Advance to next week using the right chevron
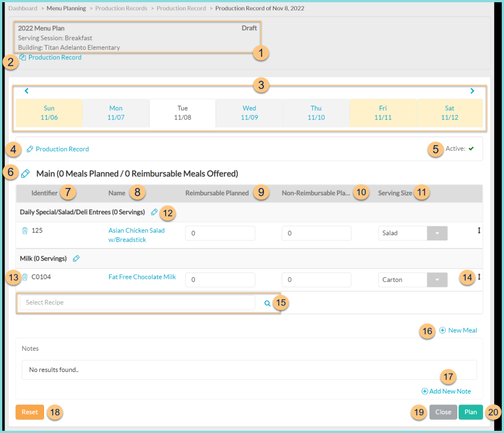This screenshot has height=433, width=504. tap(472, 90)
